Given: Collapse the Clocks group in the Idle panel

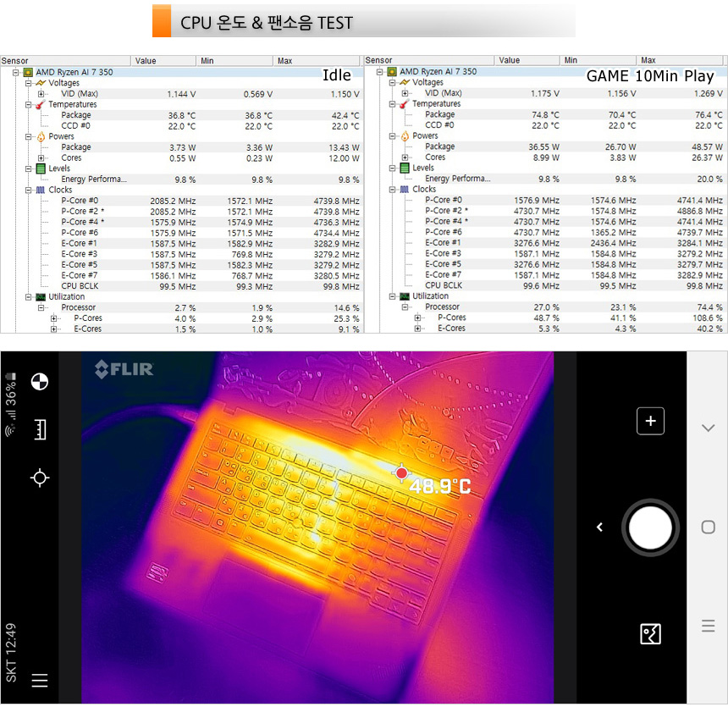Looking at the screenshot, I should [28, 191].
